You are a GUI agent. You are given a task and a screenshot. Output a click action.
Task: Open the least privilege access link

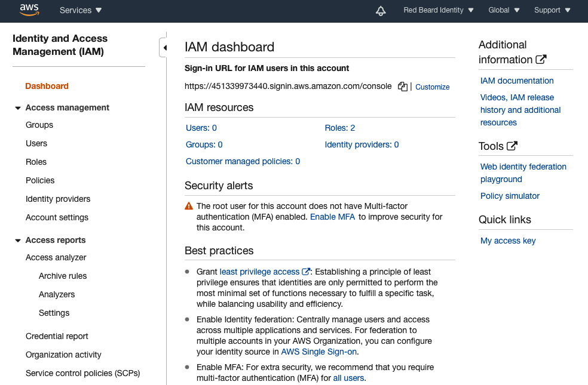pyautogui.click(x=259, y=272)
